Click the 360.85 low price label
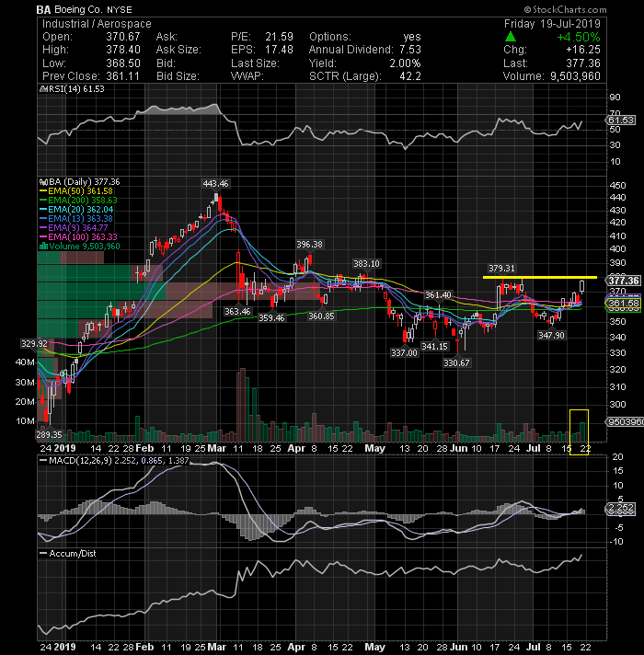Viewport: 644px width, 655px height. pos(321,316)
